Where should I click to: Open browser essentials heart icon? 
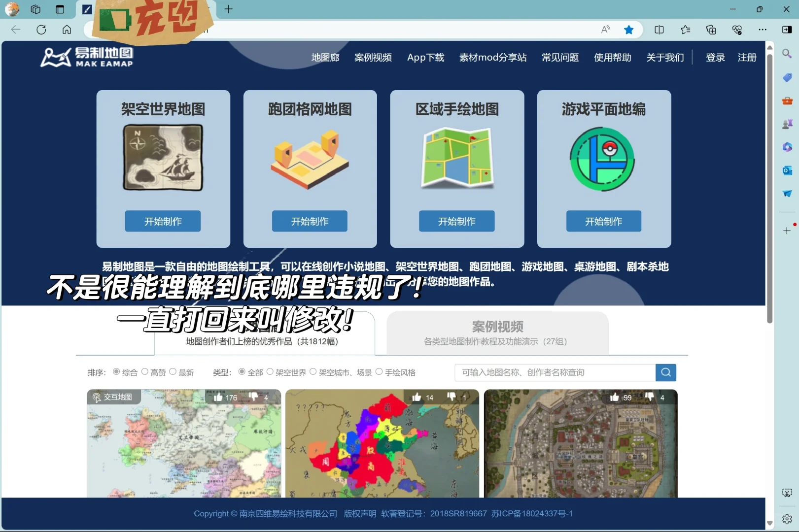coord(737,30)
